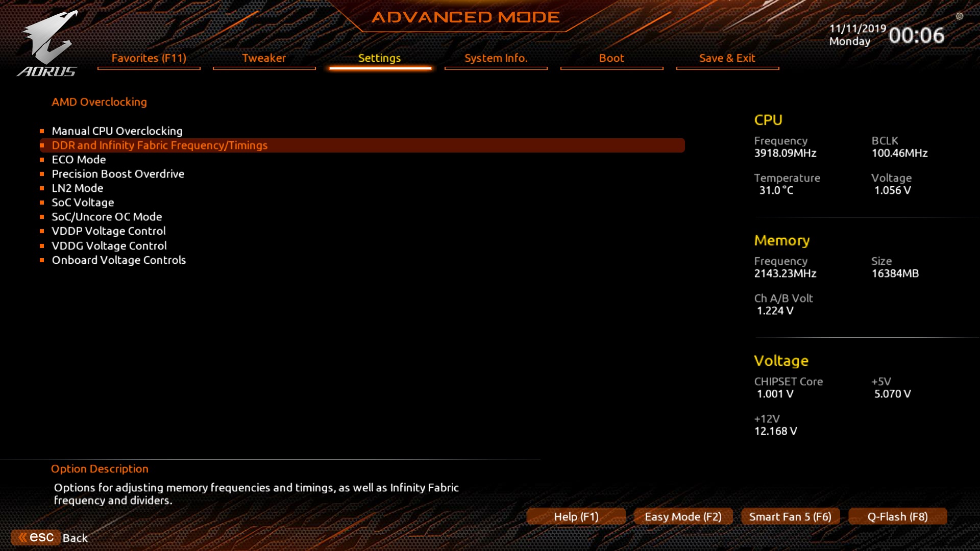Image resolution: width=980 pixels, height=551 pixels.
Task: Open Precision Boost Overdrive menu
Action: click(118, 173)
